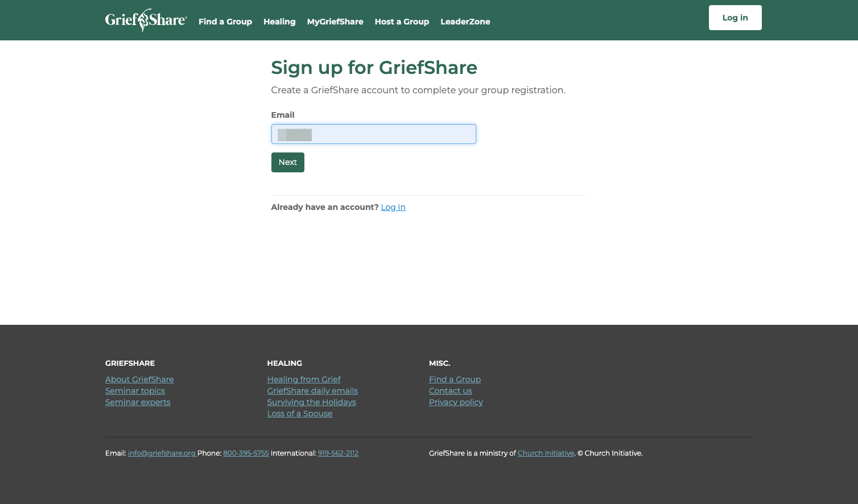Click the info@griefshare.org email link
Image resolution: width=858 pixels, height=504 pixels.
click(162, 453)
